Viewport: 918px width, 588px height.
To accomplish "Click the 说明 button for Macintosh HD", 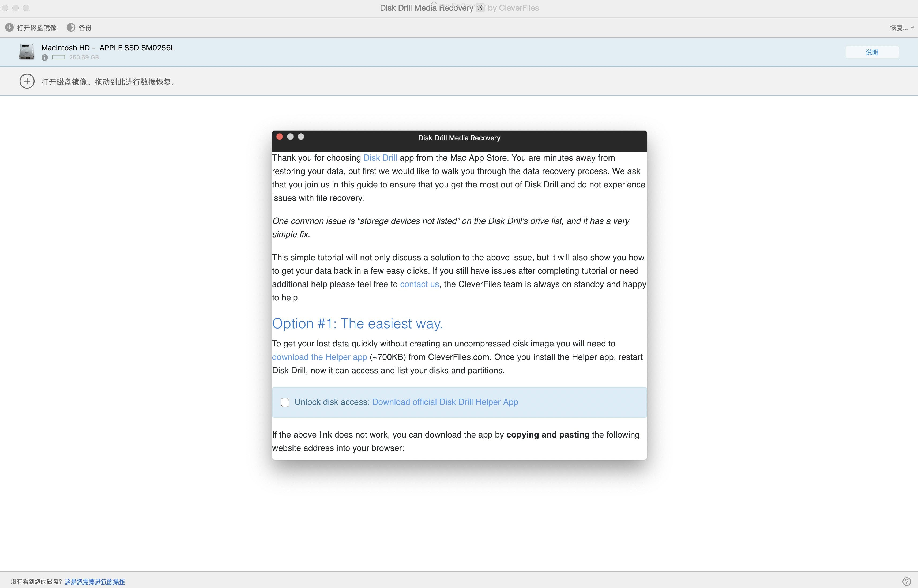I will (x=872, y=52).
